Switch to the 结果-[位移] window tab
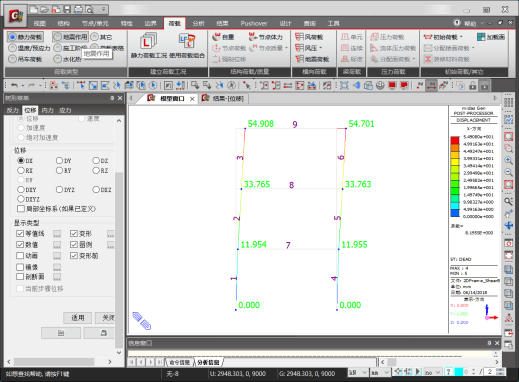This screenshot has width=519, height=382. [224, 98]
